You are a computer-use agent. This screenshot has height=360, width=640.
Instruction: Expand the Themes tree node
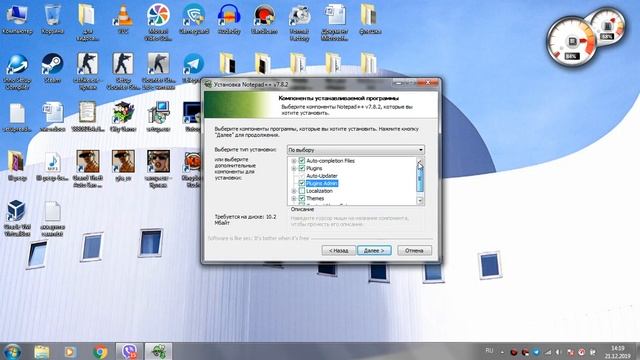coord(294,198)
